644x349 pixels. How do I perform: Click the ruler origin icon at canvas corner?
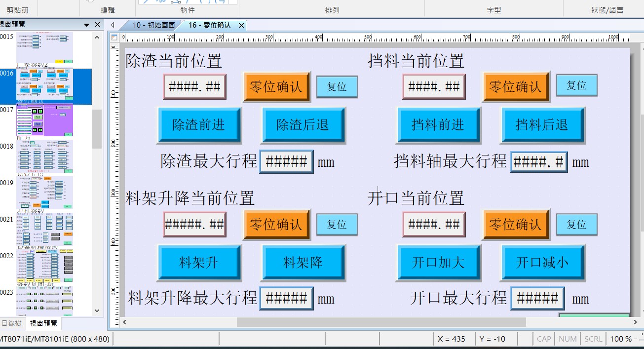coord(114,38)
